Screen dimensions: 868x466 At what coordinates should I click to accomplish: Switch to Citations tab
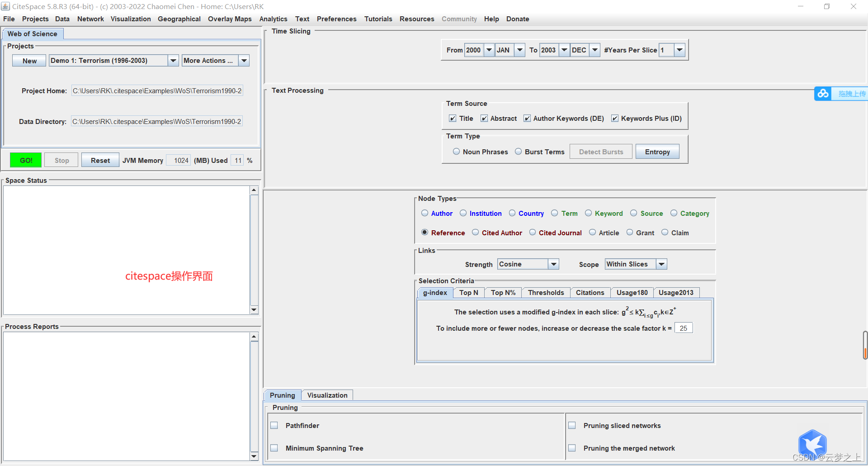[x=590, y=293]
